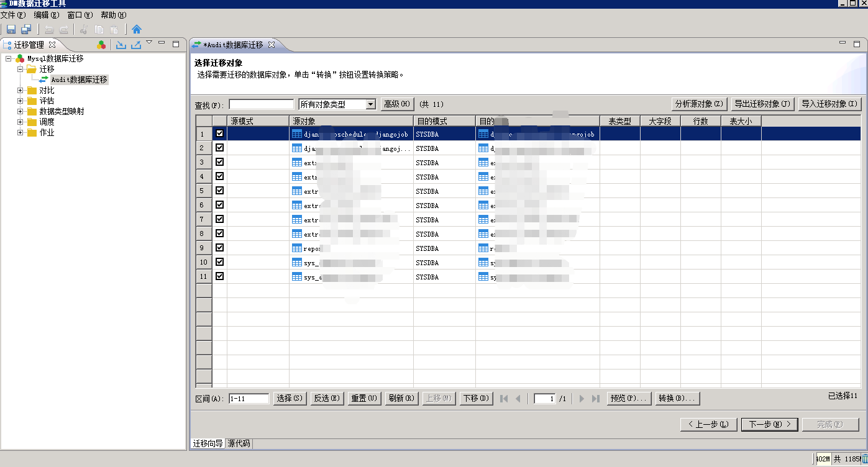Open the 文件(F) menu
The height and width of the screenshot is (467, 868).
13,15
